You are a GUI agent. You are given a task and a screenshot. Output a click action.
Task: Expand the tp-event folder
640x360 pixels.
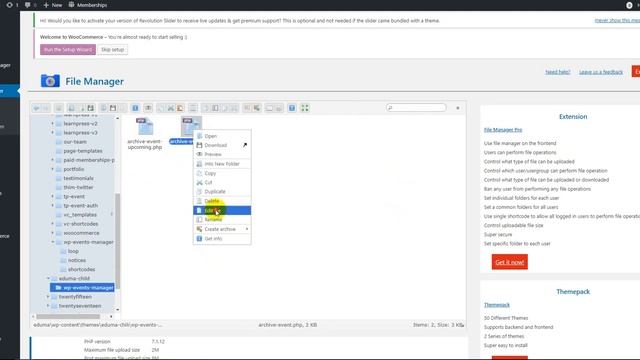click(52, 196)
